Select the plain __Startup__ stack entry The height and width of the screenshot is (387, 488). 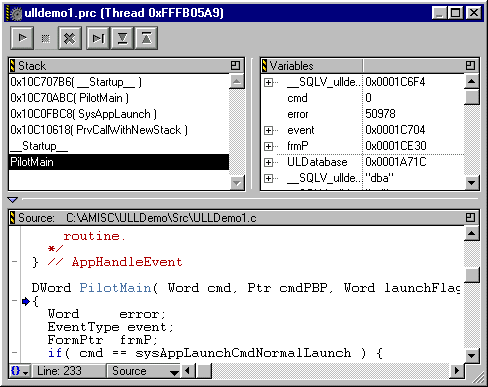(x=119, y=146)
